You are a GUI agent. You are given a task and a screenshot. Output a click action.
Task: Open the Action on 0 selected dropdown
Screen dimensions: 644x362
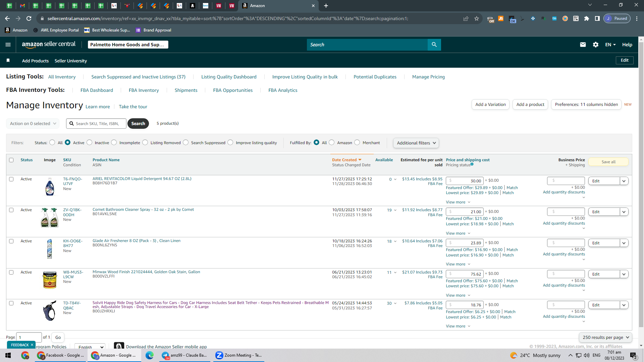pos(33,124)
